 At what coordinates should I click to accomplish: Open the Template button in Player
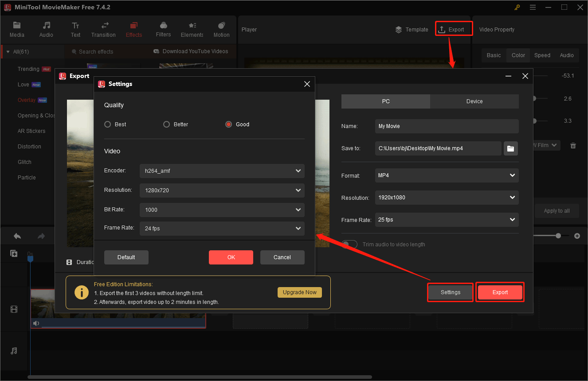click(x=412, y=30)
